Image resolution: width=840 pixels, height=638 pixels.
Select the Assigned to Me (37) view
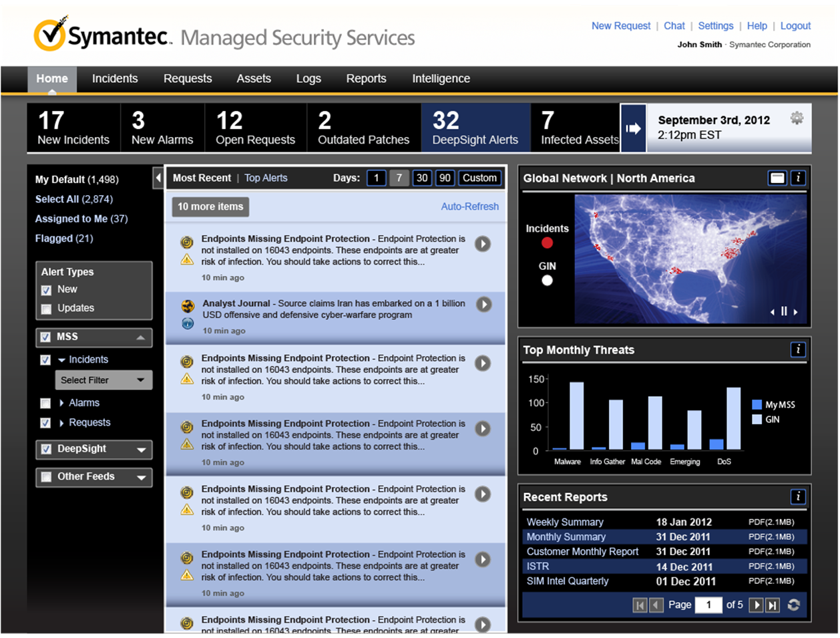pos(81,219)
